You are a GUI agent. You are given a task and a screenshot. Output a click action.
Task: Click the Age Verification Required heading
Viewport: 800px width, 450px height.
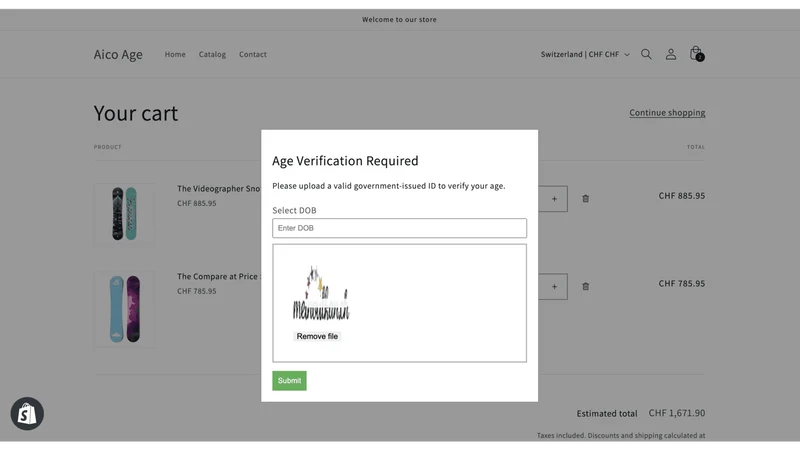[345, 161]
